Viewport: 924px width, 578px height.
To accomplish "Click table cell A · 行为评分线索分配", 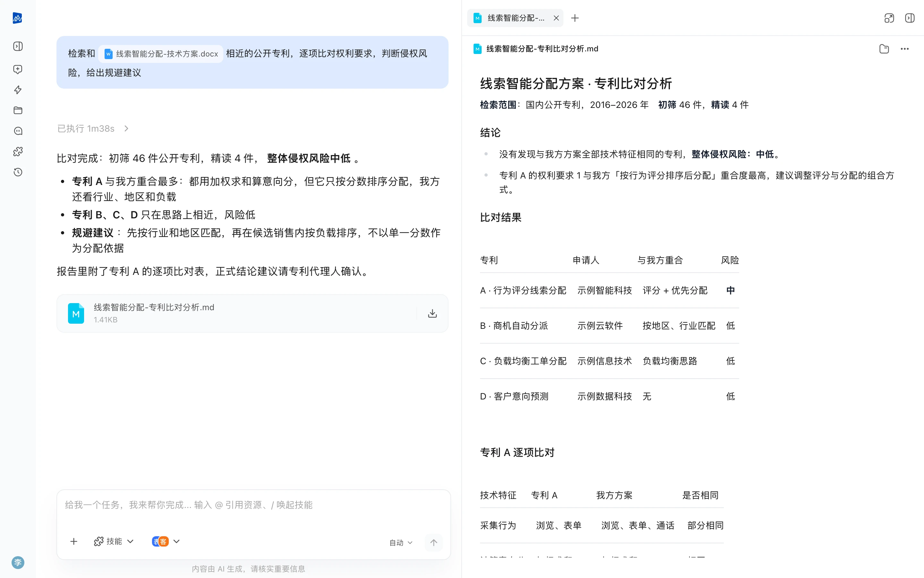I will pyautogui.click(x=523, y=291).
